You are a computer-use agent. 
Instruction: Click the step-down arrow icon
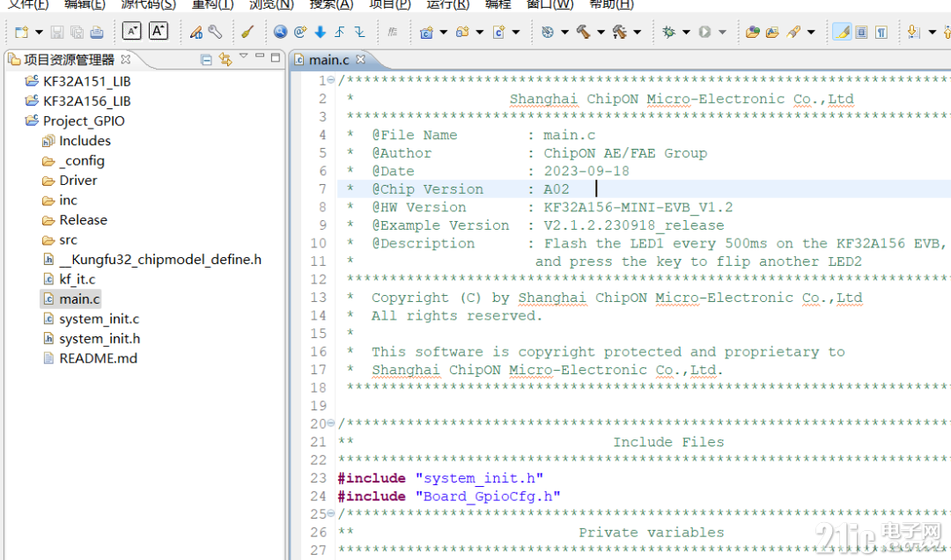click(359, 33)
